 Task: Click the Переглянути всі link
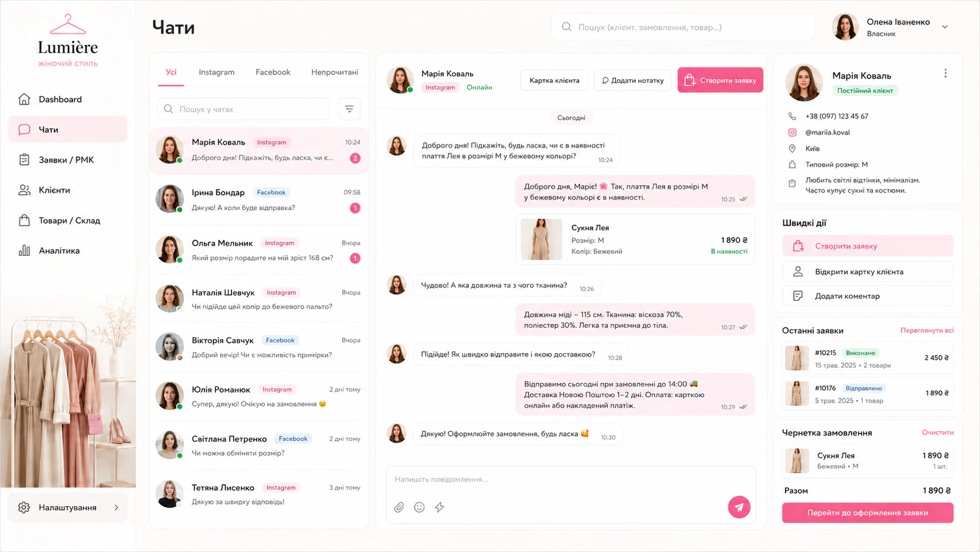[927, 330]
